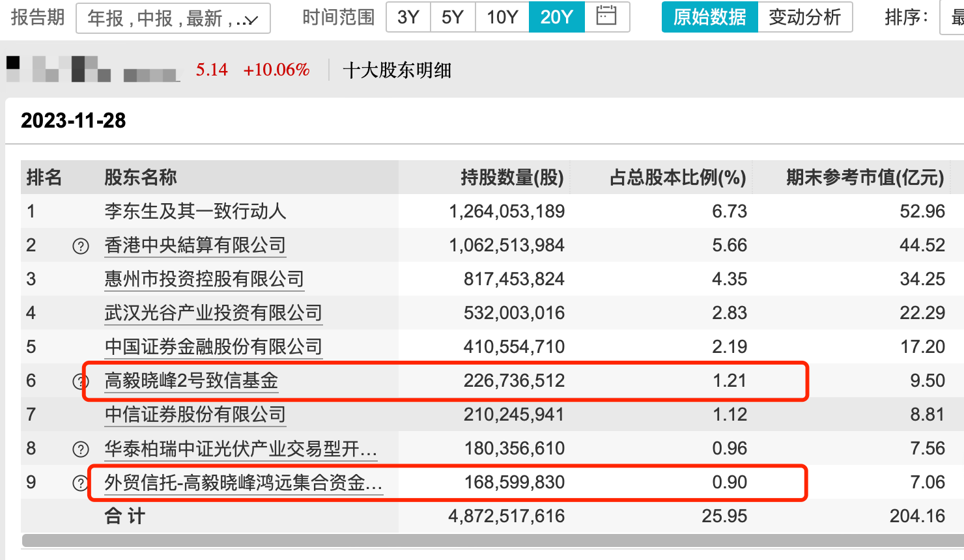Switch to 变动分析 view

tap(805, 17)
